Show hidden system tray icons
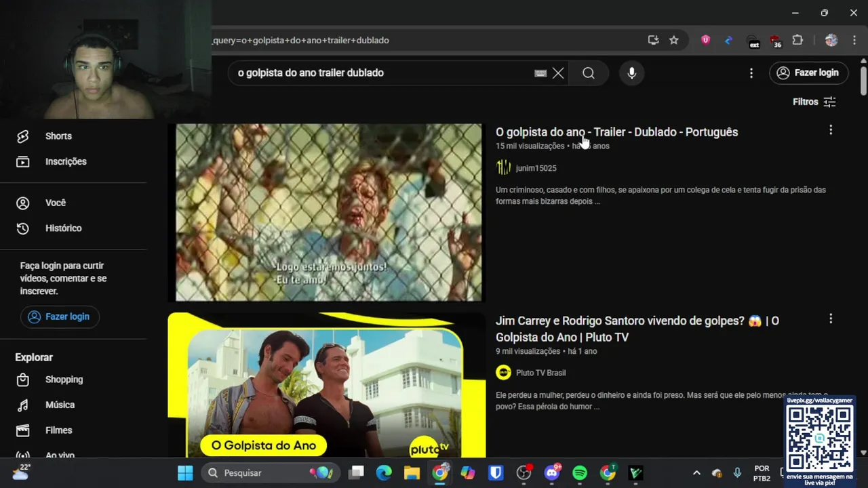 pos(696,473)
